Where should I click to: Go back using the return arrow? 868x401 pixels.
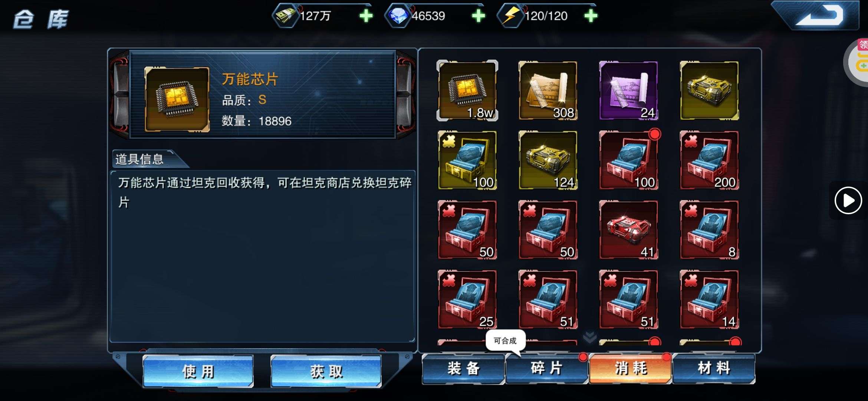(818, 16)
